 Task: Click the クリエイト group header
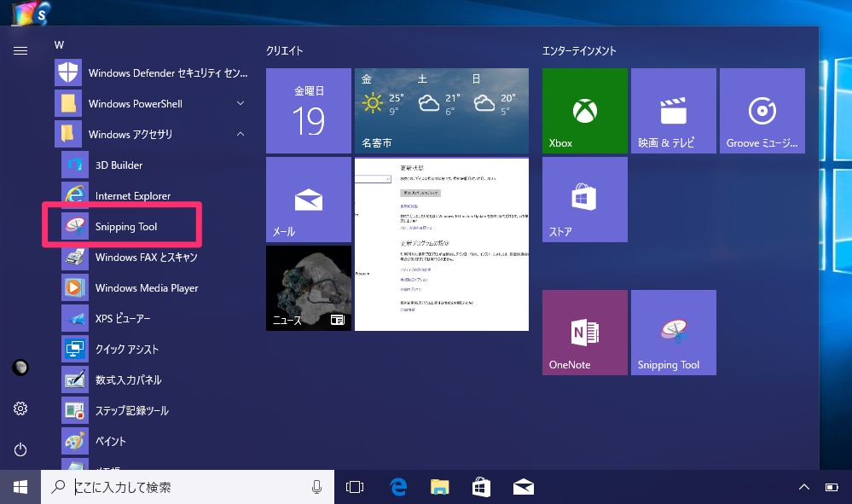point(284,50)
